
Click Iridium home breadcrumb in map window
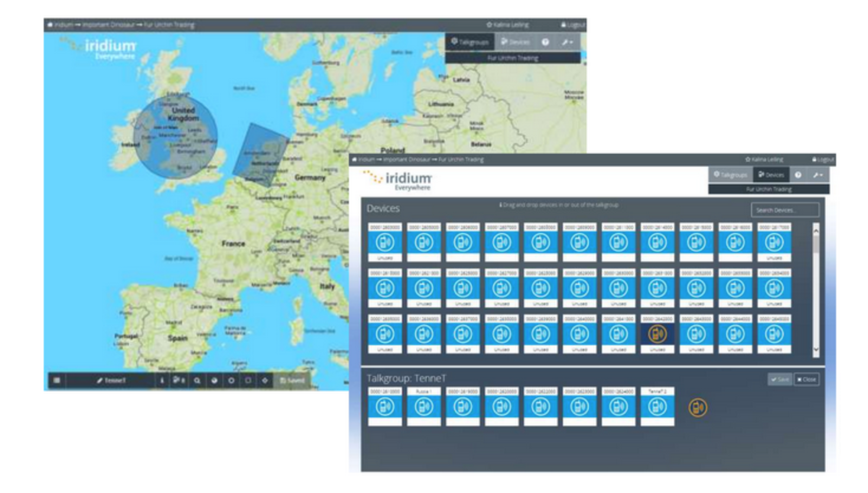click(60, 25)
